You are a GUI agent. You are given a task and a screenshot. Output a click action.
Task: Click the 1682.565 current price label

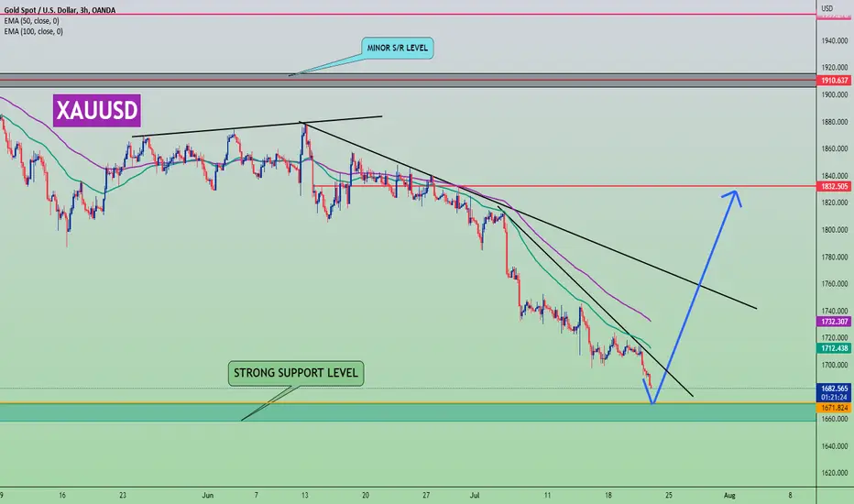point(834,389)
